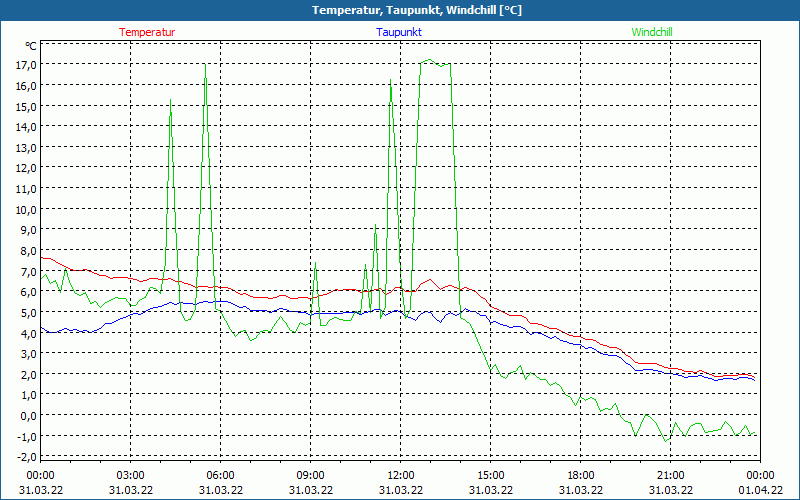The height and width of the screenshot is (500, 800).
Task: Click the 3,0 y-axis value
Action: [x=29, y=354]
